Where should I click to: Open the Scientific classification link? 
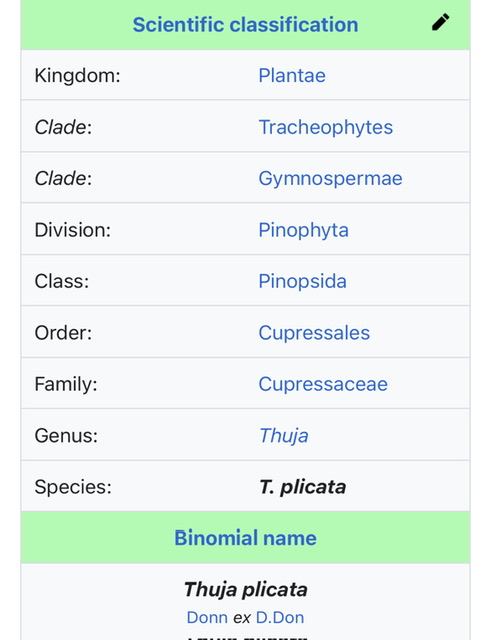245,24
